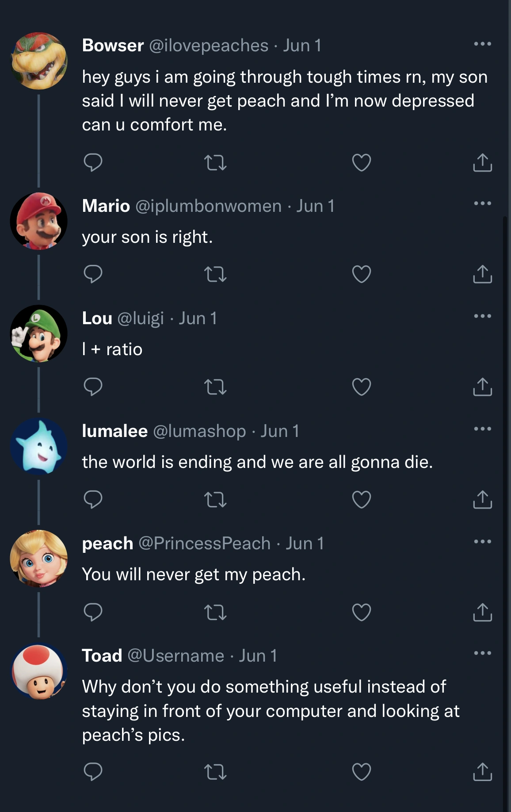Open more options on Bowser's tweet
The width and height of the screenshot is (511, 812).
point(482,44)
